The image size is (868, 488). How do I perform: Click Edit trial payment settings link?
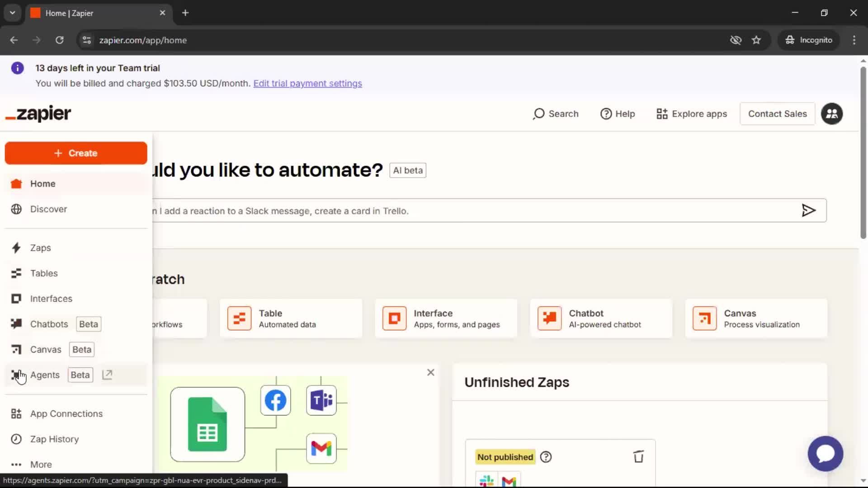tap(307, 83)
